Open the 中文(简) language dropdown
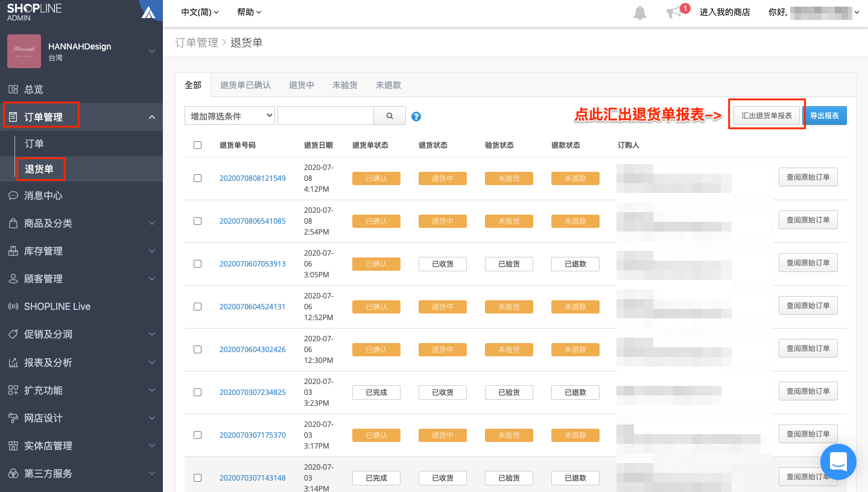 (200, 12)
